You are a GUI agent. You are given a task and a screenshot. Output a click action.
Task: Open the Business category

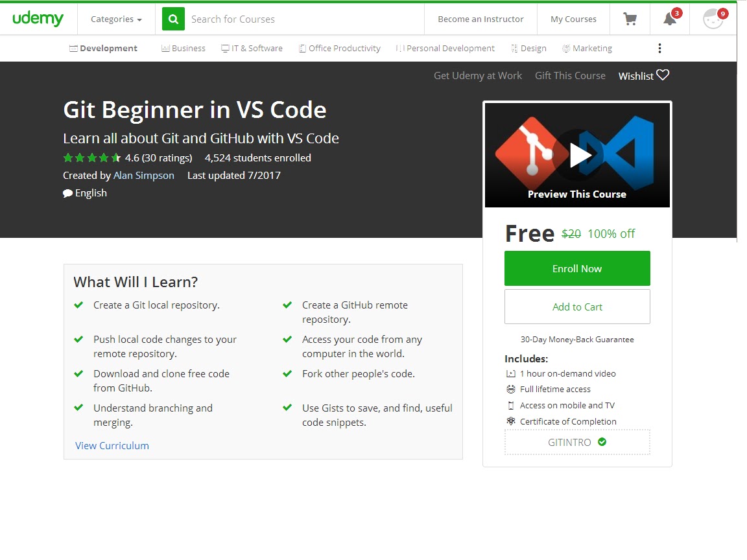pos(184,48)
